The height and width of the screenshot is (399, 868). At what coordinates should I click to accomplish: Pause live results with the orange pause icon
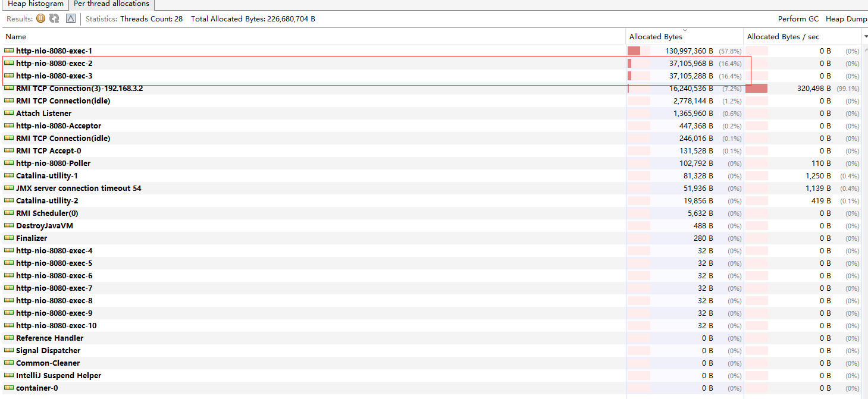[40, 18]
